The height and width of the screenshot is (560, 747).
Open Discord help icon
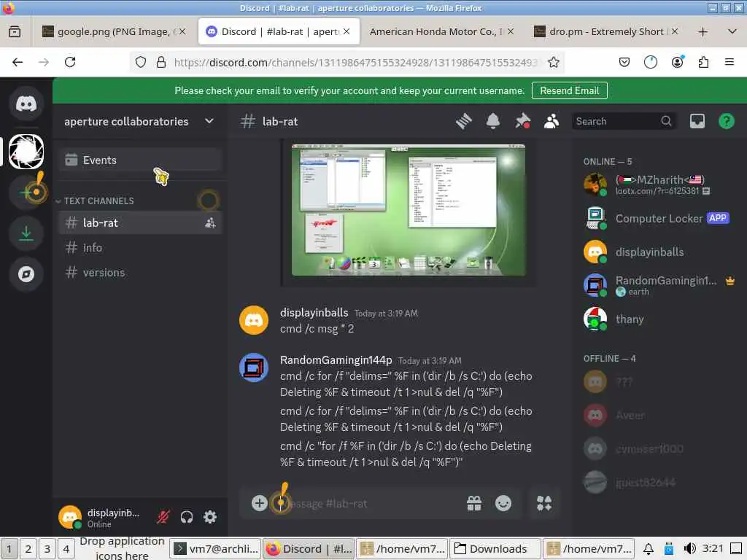pyautogui.click(x=726, y=122)
